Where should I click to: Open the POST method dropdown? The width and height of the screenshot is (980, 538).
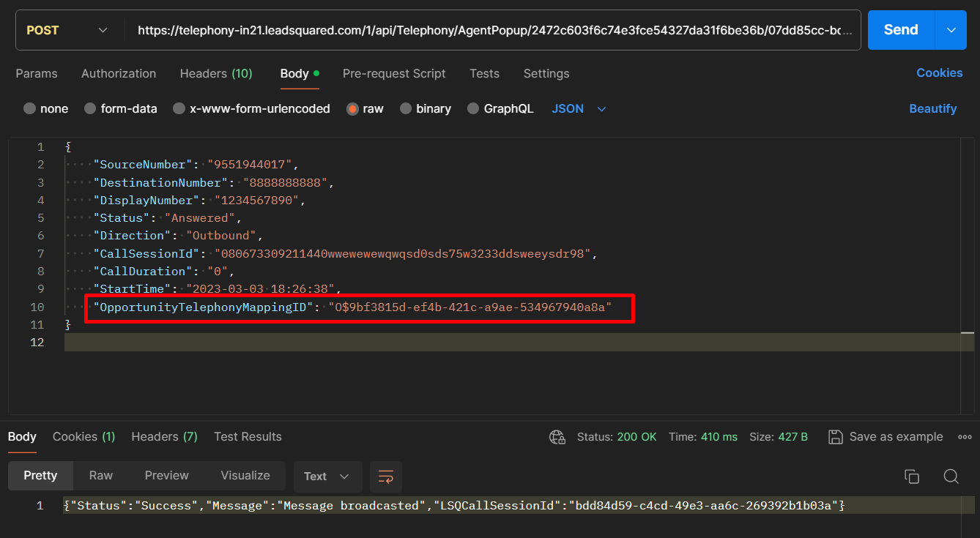click(67, 30)
